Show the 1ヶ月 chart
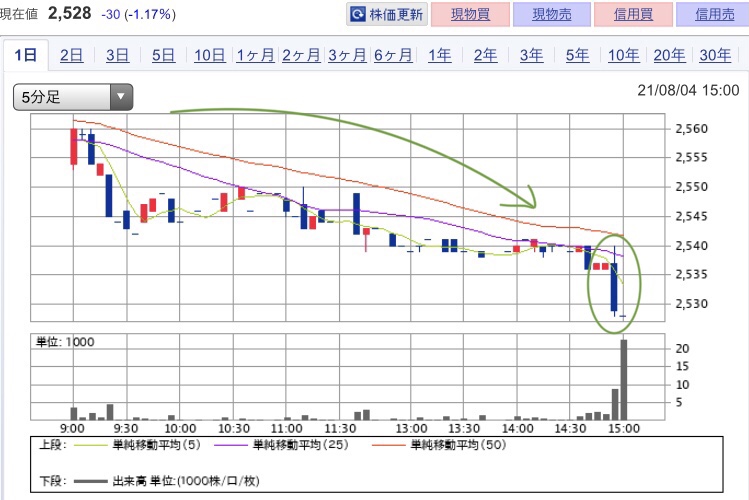Screen dimensions: 749x500 [x=255, y=55]
